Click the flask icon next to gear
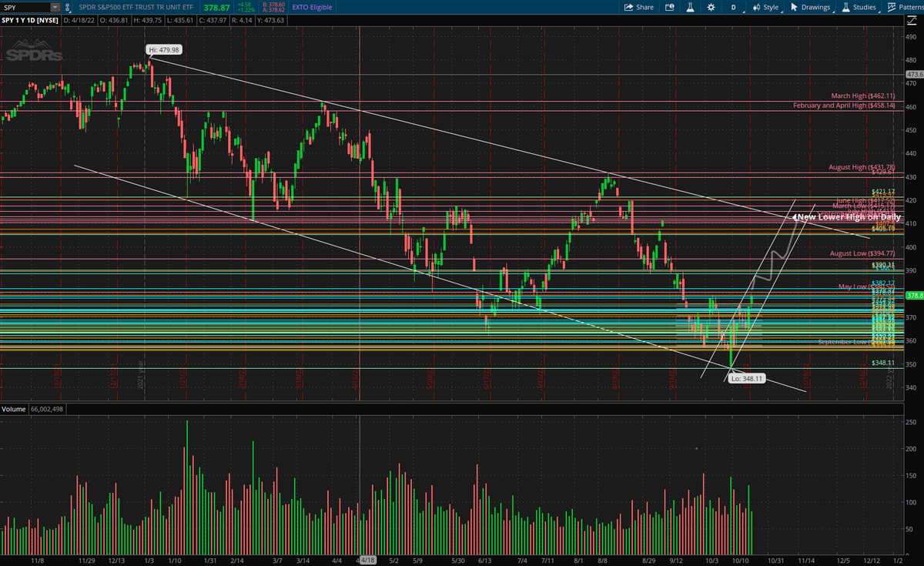The width and height of the screenshot is (924, 566). [x=691, y=7]
